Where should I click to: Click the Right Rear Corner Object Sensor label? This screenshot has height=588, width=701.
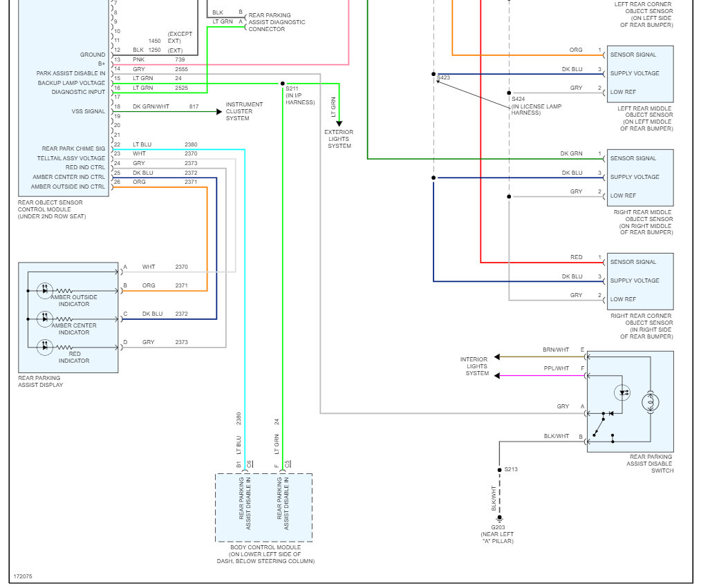click(x=642, y=326)
